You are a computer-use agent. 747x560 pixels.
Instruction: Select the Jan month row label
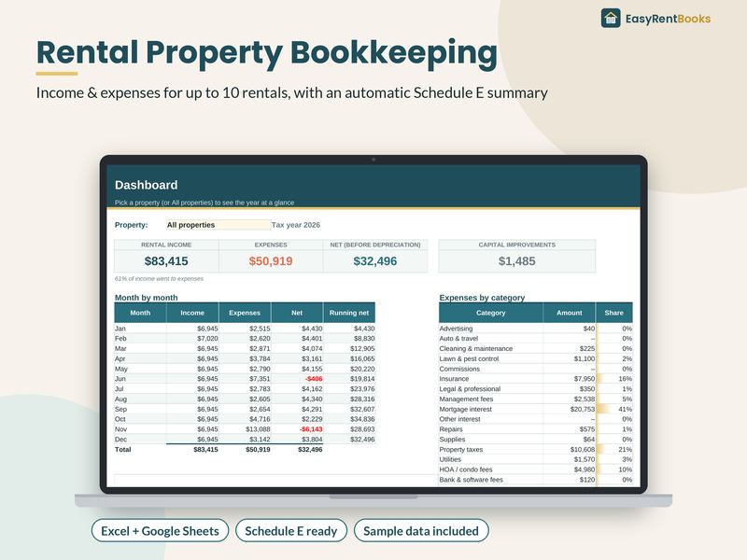click(x=120, y=329)
